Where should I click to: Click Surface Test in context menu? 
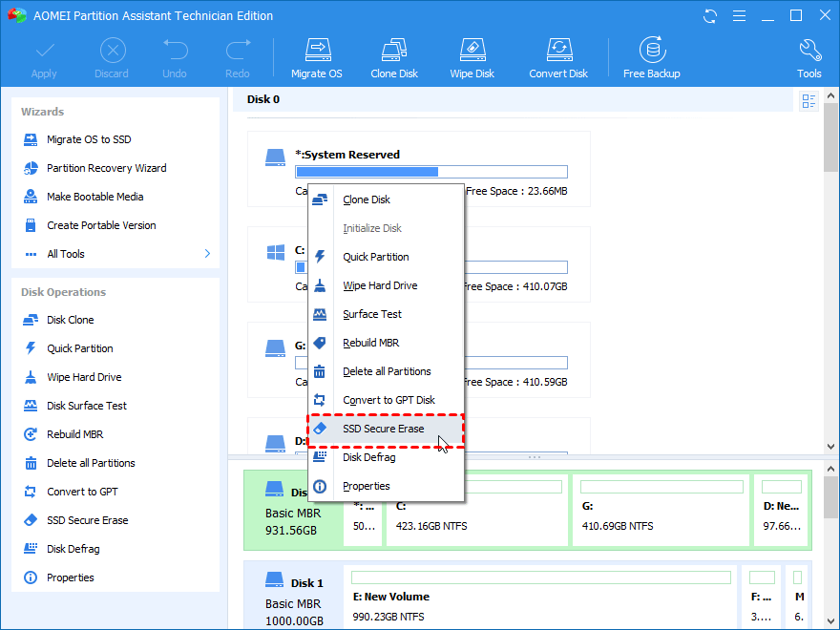click(x=386, y=314)
